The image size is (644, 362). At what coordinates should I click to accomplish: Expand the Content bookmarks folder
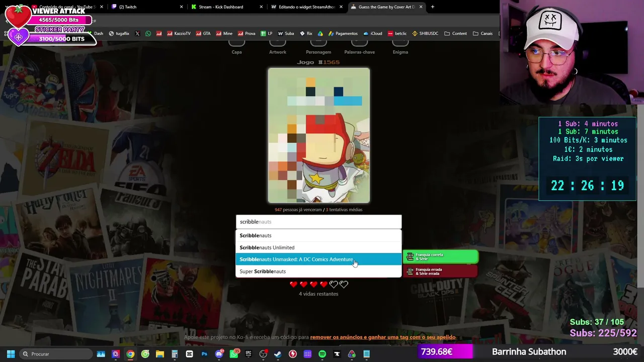tap(456, 34)
